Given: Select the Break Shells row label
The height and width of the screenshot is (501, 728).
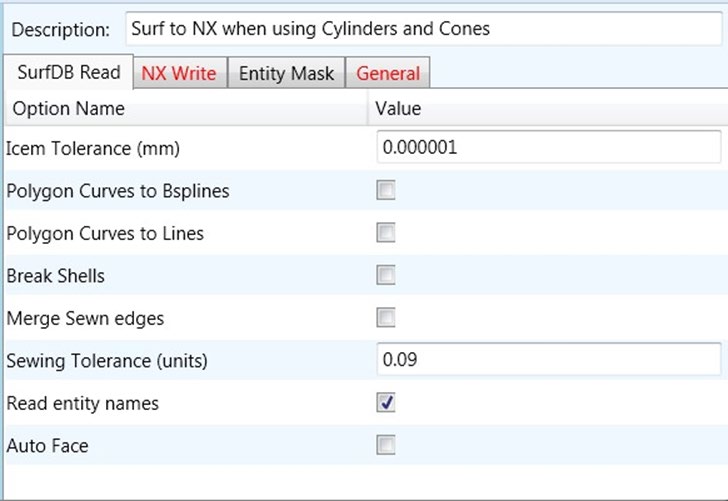Looking at the screenshot, I should (55, 276).
